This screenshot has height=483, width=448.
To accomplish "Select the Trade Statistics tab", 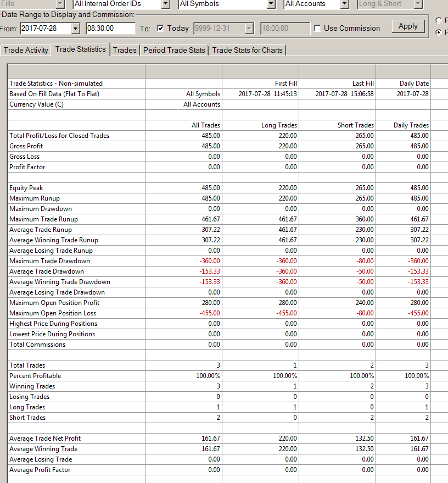I will (80, 49).
